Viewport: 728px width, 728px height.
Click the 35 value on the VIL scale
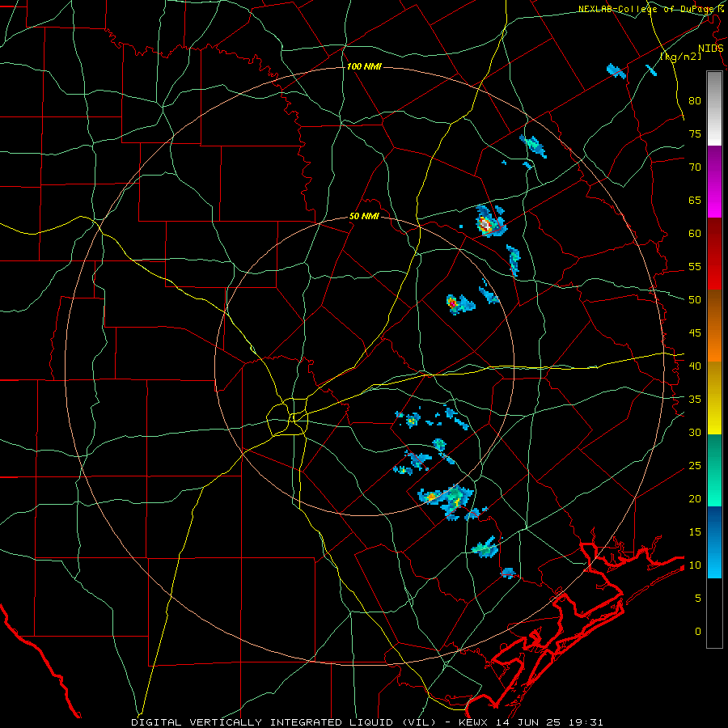pyautogui.click(x=695, y=400)
